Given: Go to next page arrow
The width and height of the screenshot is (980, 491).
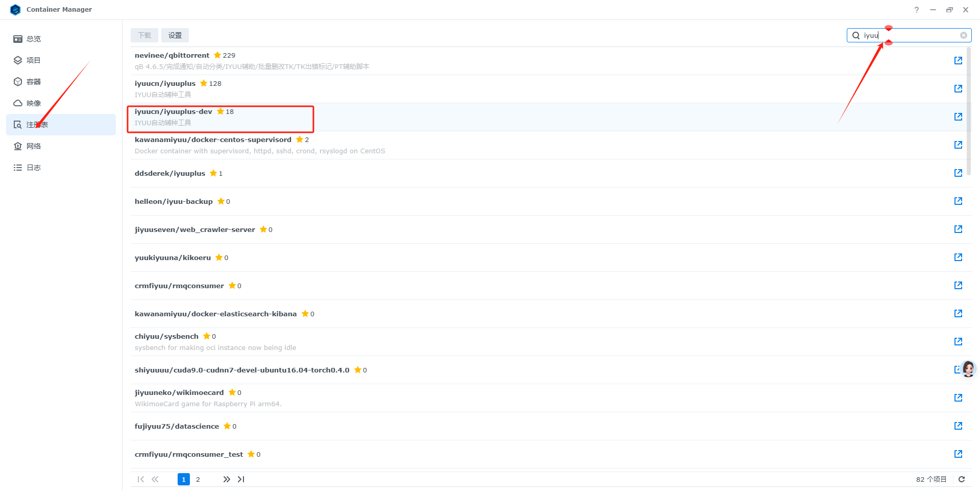Looking at the screenshot, I should click(x=226, y=479).
